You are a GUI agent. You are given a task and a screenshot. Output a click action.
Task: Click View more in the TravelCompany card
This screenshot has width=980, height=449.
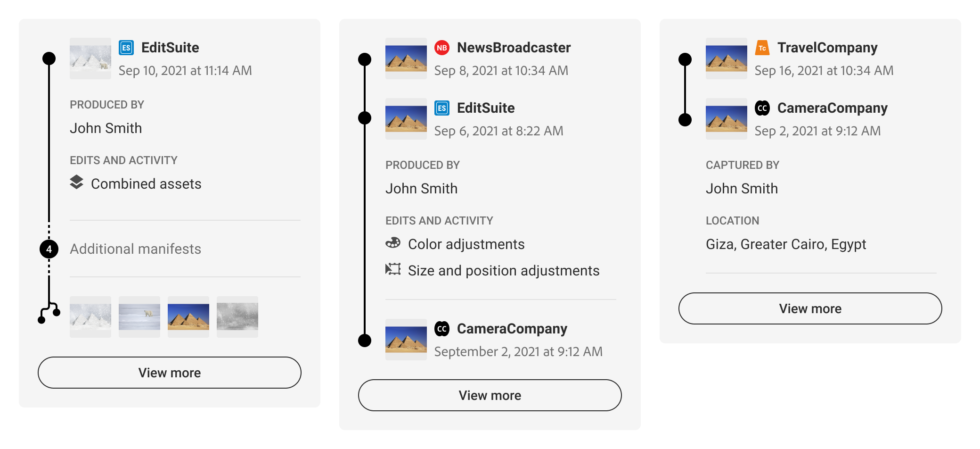click(x=810, y=308)
